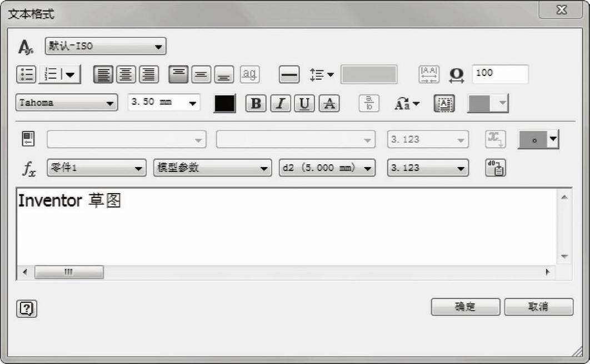Open the 3.50 mm text size dropdown
Viewport: 590px width, 364px height.
coord(164,102)
